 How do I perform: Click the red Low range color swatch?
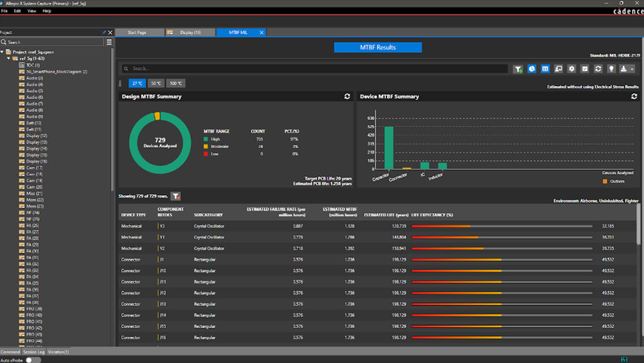coord(205,154)
